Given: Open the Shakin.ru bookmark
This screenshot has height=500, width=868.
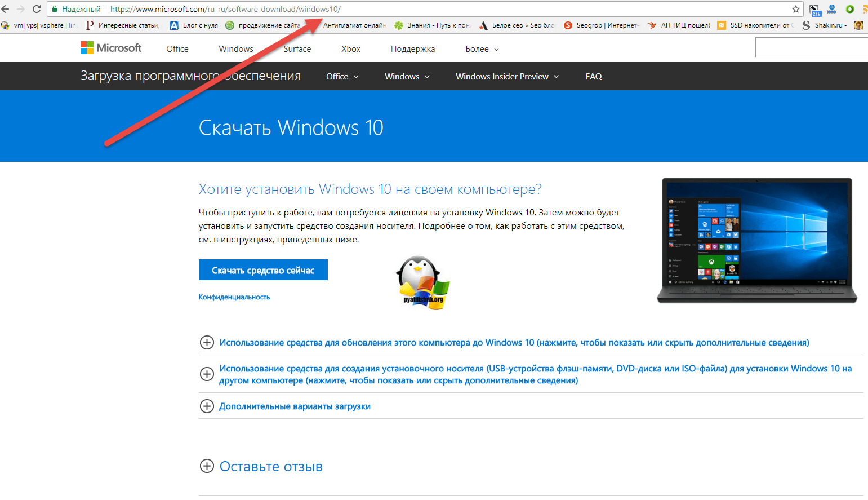Looking at the screenshot, I should (825, 25).
